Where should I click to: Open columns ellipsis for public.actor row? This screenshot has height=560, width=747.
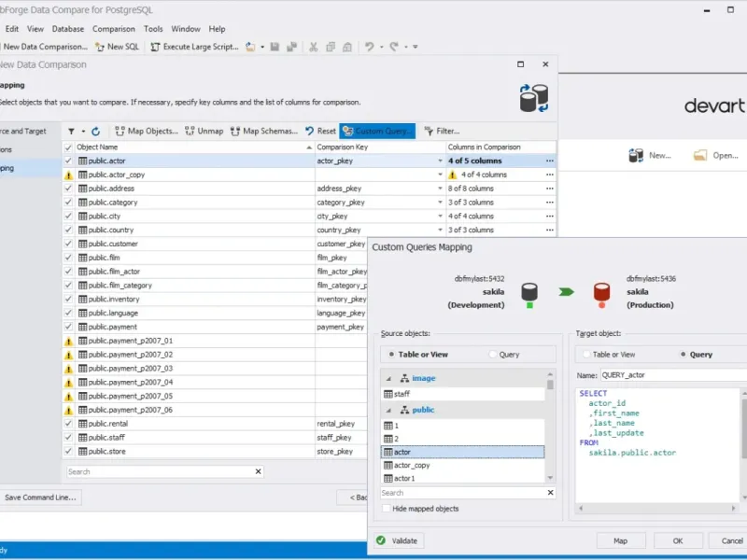(550, 161)
